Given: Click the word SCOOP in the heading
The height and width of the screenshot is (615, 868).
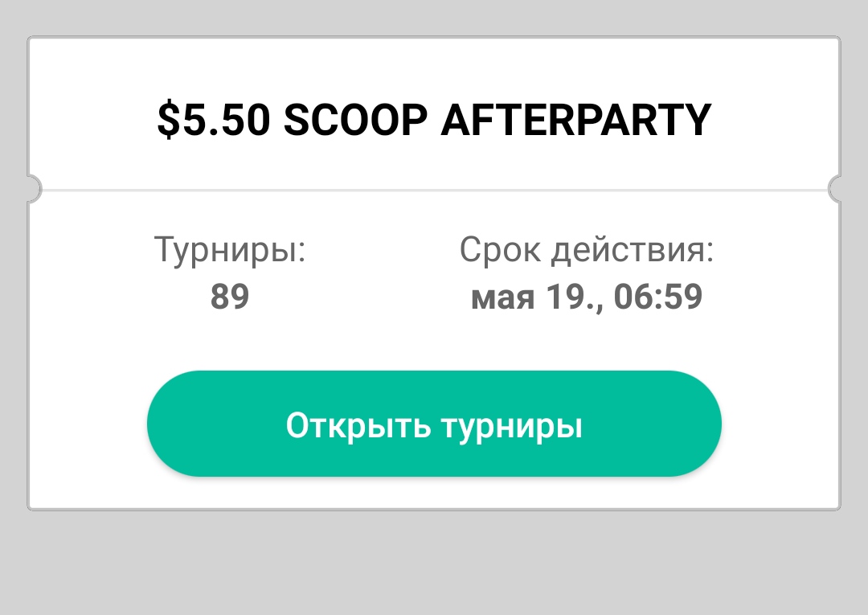Looking at the screenshot, I should pos(355,120).
